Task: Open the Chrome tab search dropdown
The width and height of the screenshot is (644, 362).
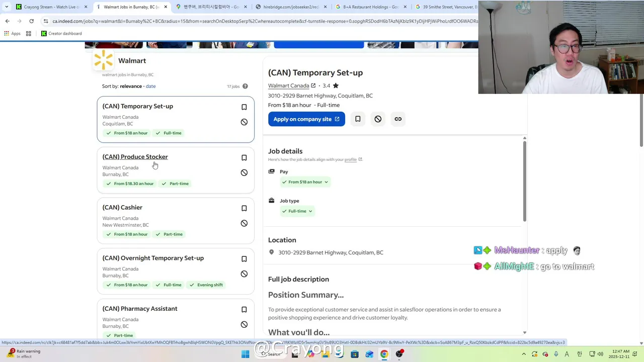Action: click(x=7, y=7)
